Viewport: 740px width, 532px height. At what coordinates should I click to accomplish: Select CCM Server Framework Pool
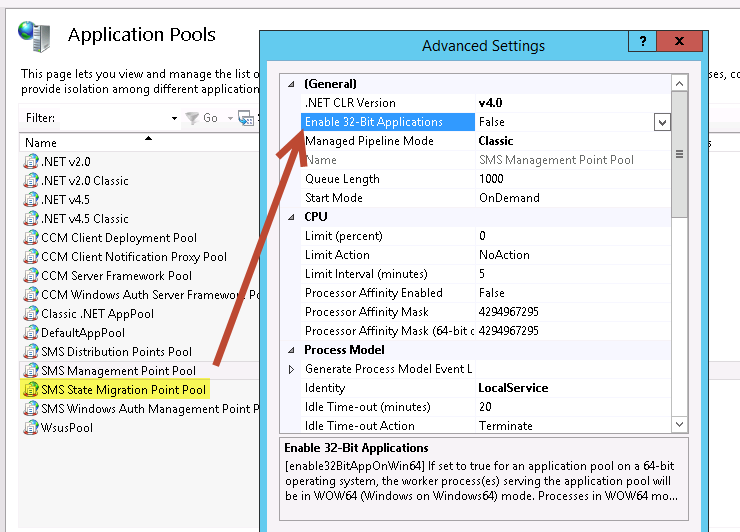(x=116, y=276)
